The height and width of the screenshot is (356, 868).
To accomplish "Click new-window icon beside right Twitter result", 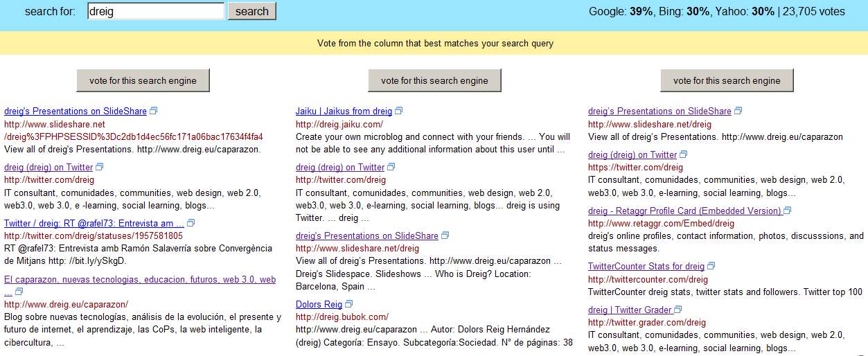I will click(x=684, y=154).
